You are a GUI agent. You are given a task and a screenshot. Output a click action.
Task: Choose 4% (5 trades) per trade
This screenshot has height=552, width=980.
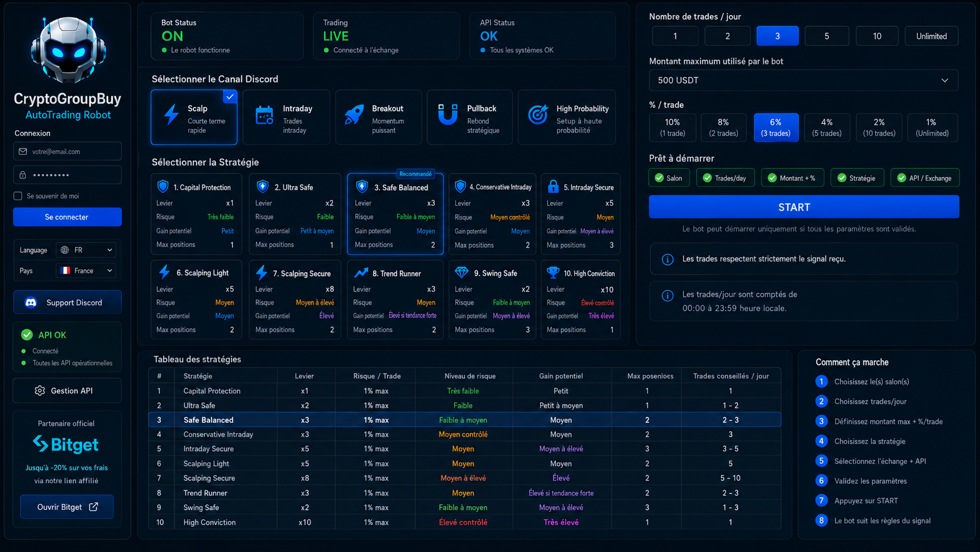point(826,127)
